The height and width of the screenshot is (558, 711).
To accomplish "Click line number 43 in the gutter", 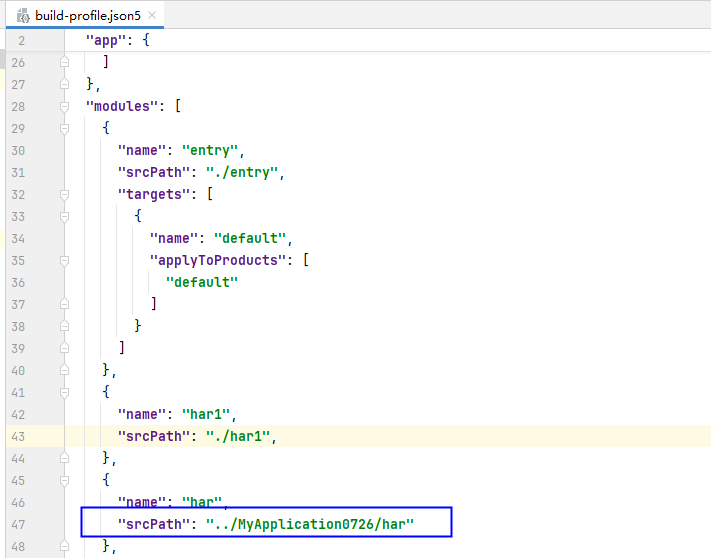I will click(x=20, y=436).
